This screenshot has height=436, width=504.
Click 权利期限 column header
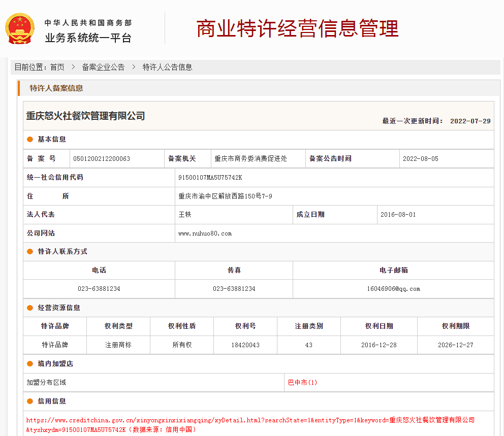click(455, 326)
